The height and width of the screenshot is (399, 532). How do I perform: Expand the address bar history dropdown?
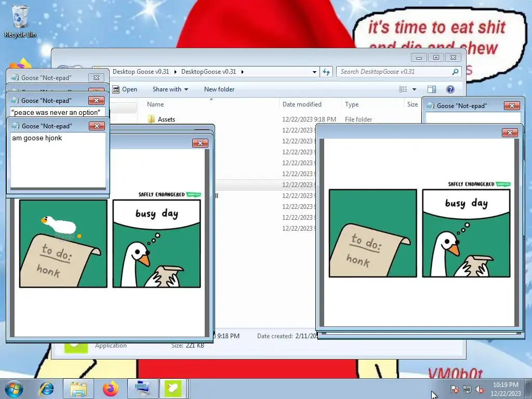314,72
